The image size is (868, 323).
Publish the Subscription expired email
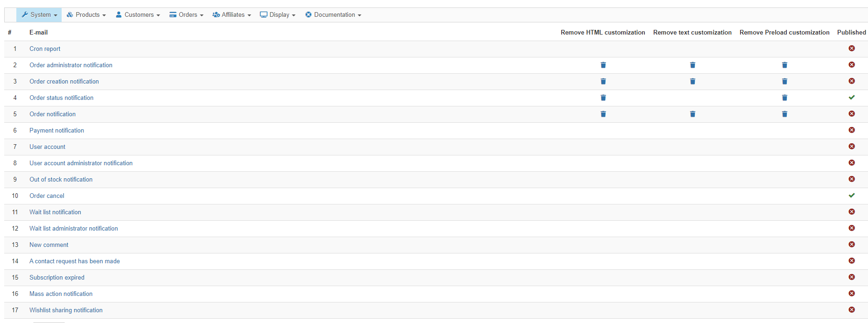pyautogui.click(x=851, y=277)
